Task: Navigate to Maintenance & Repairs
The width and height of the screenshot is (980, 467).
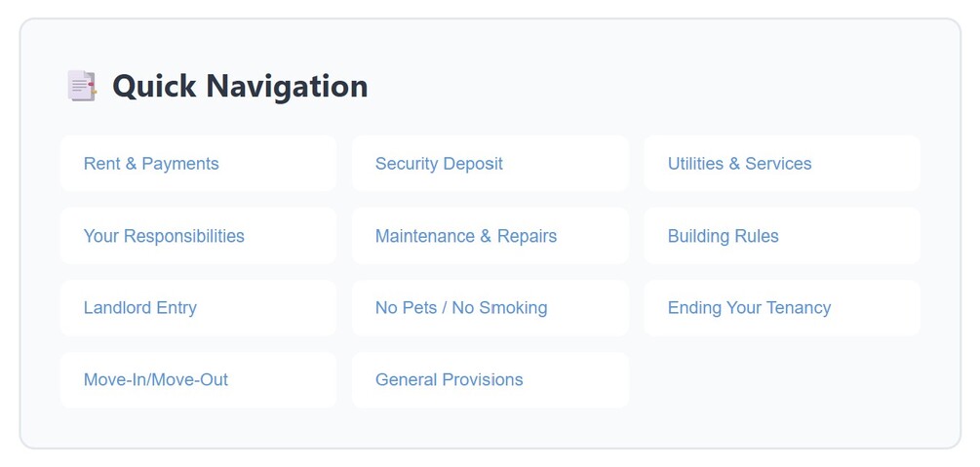Action: [466, 236]
